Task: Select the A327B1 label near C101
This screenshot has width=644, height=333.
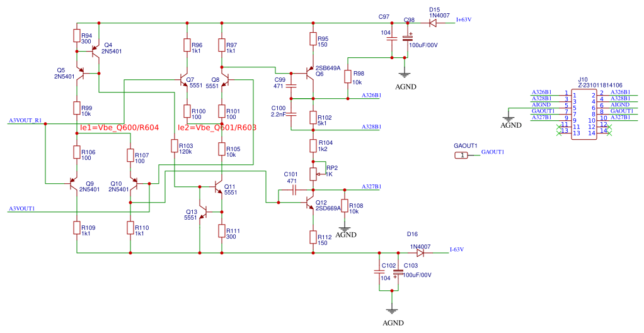Action: pyautogui.click(x=371, y=186)
